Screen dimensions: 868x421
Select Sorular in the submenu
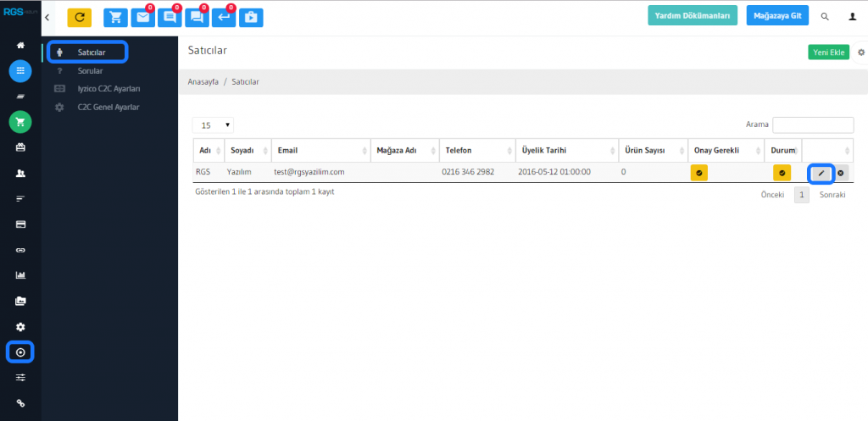click(x=90, y=71)
